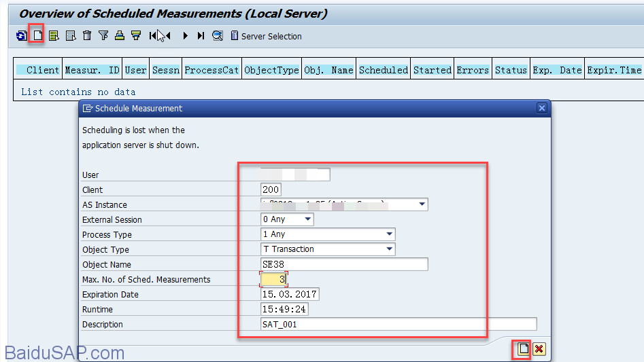Click the Object Name input field

(344, 264)
